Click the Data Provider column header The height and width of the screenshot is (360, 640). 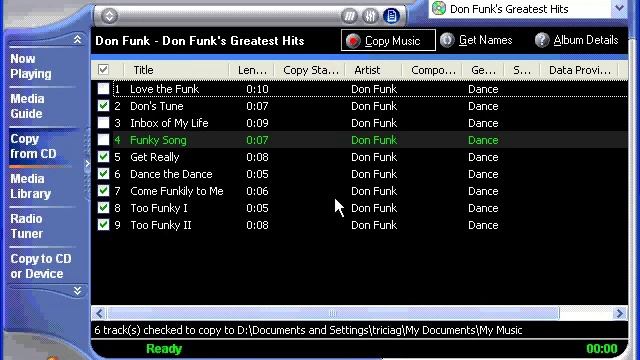point(580,70)
